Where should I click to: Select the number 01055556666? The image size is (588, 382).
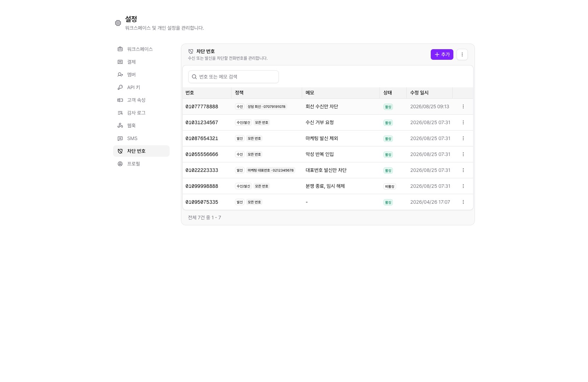(202, 154)
